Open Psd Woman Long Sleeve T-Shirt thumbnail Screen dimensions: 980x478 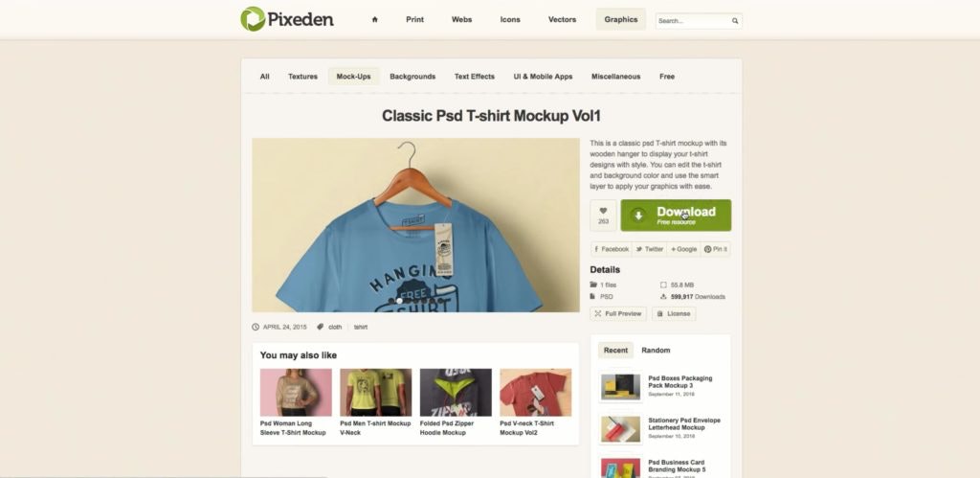(x=296, y=393)
